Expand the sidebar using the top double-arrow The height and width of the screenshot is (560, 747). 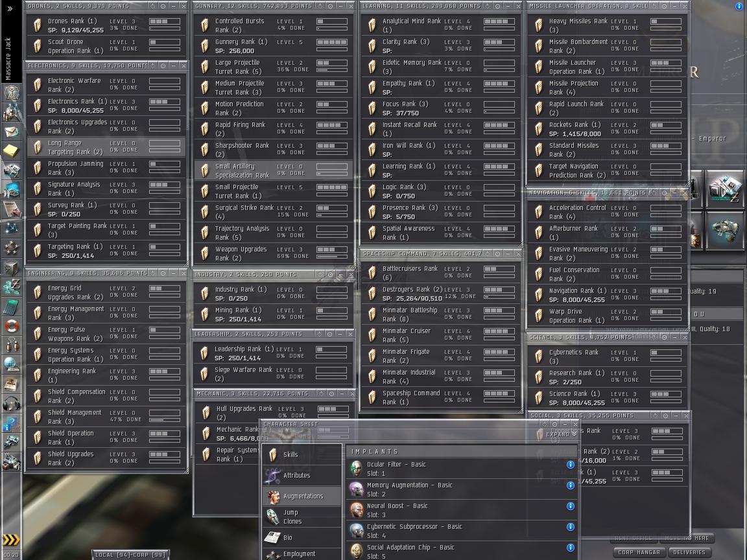pyautogui.click(x=10, y=8)
